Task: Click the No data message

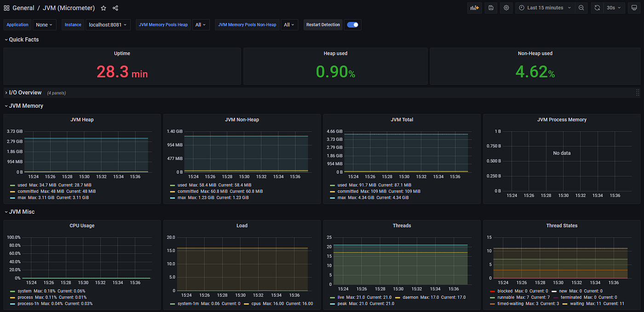Action: point(562,153)
